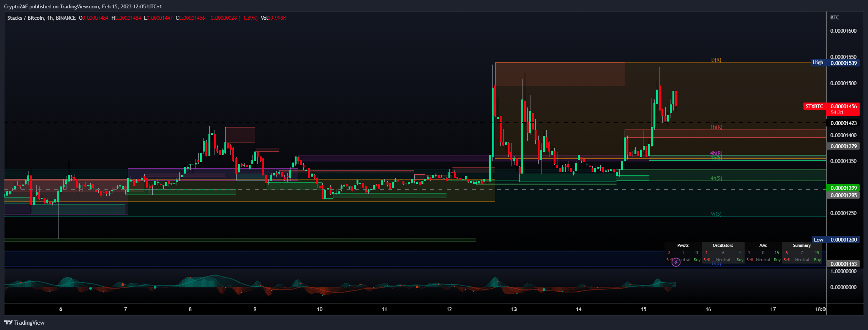Click the 'Low' label on the price axis
The width and height of the screenshot is (868, 330).
pos(819,240)
